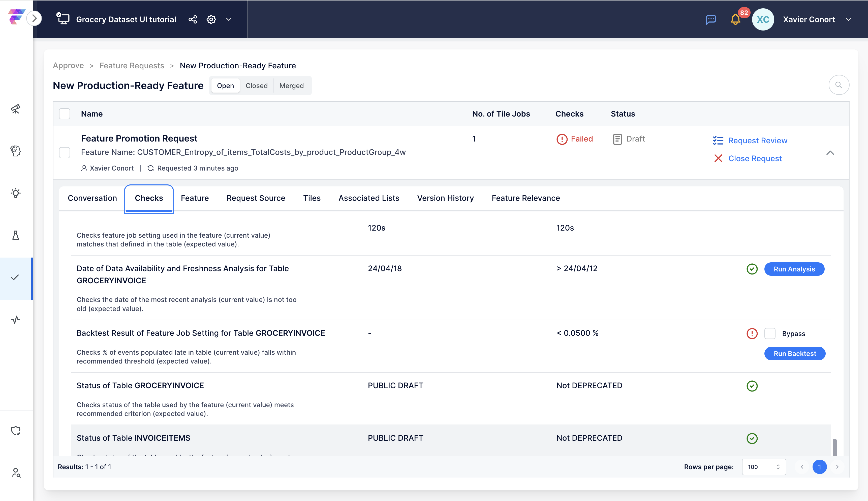Open the head-gear Formulate sidebar icon

point(16,151)
